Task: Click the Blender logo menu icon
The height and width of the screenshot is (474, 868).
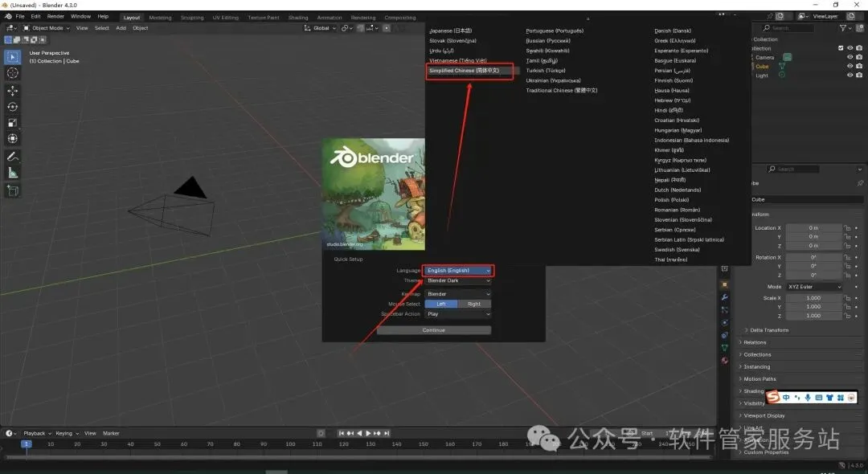Action: (8, 17)
